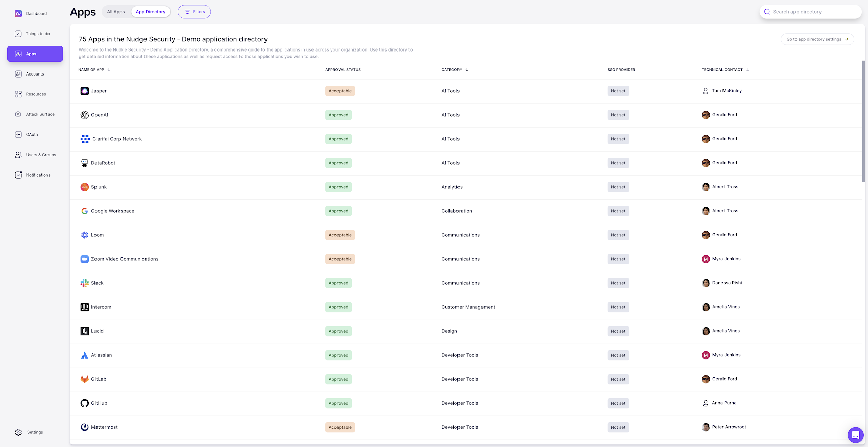Open the OAuth key icon

click(18, 135)
